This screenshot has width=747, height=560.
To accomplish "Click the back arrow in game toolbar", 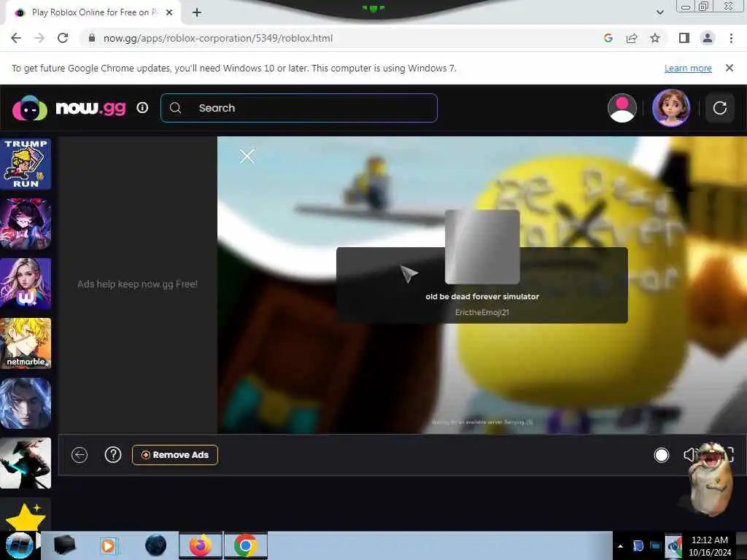I will [x=80, y=455].
